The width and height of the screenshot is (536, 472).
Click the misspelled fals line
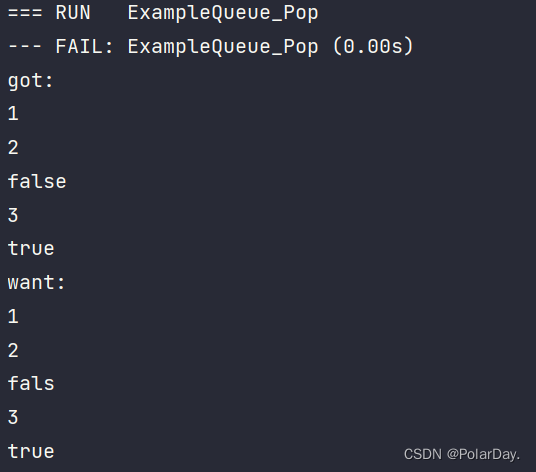click(31, 383)
